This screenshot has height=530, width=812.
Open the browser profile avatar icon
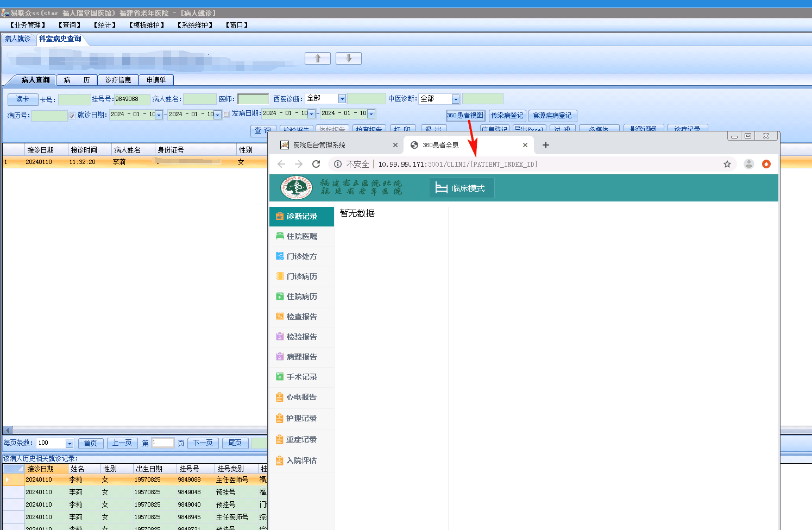point(749,164)
